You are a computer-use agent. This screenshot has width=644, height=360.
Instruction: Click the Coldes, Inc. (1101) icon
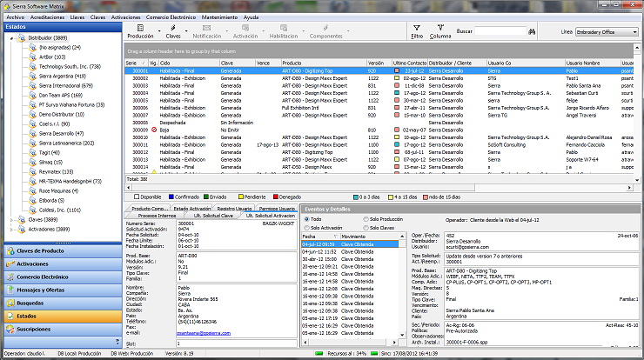click(x=33, y=210)
